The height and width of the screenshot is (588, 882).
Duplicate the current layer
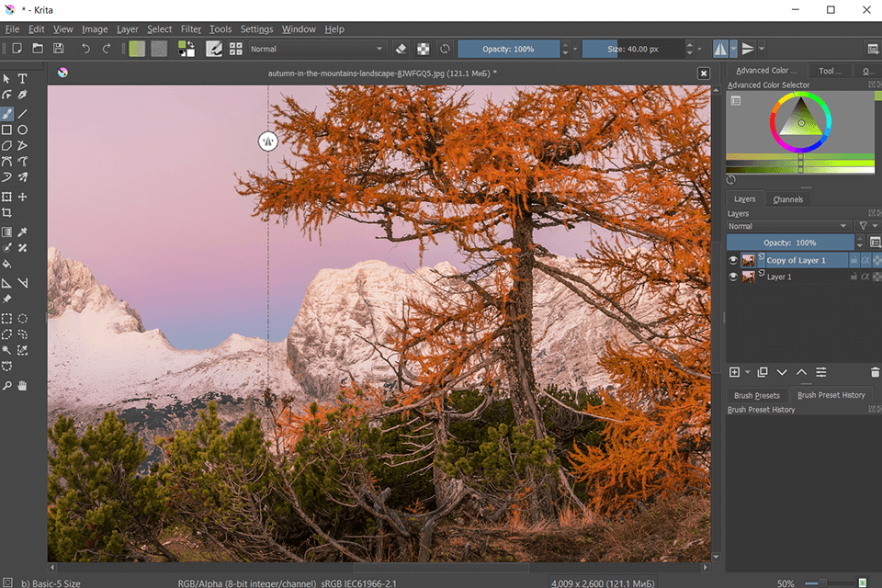pos(763,372)
